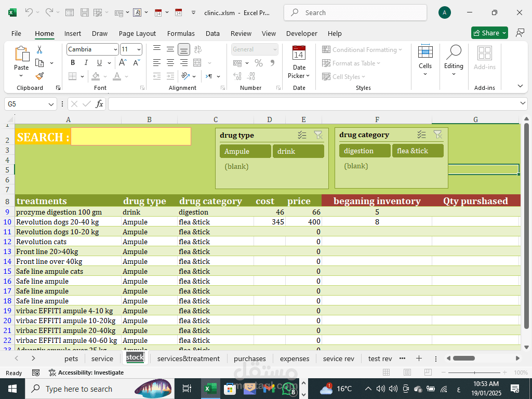
Task: Clear filter on drug type slicer
Action: tap(318, 135)
